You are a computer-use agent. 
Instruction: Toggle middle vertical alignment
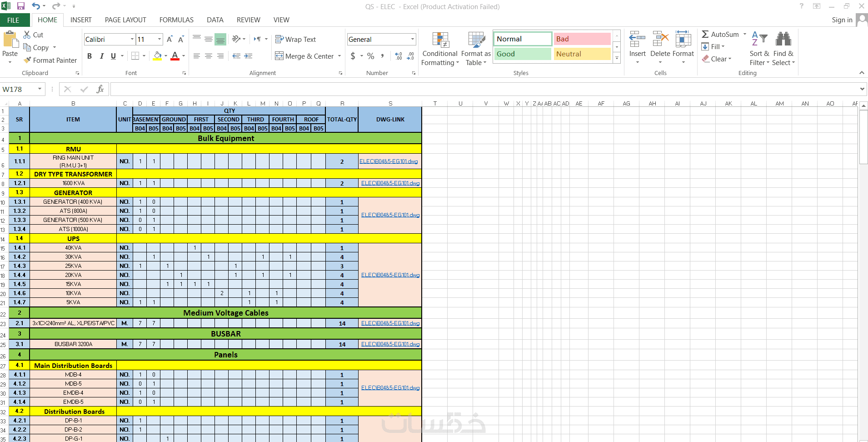tap(209, 40)
